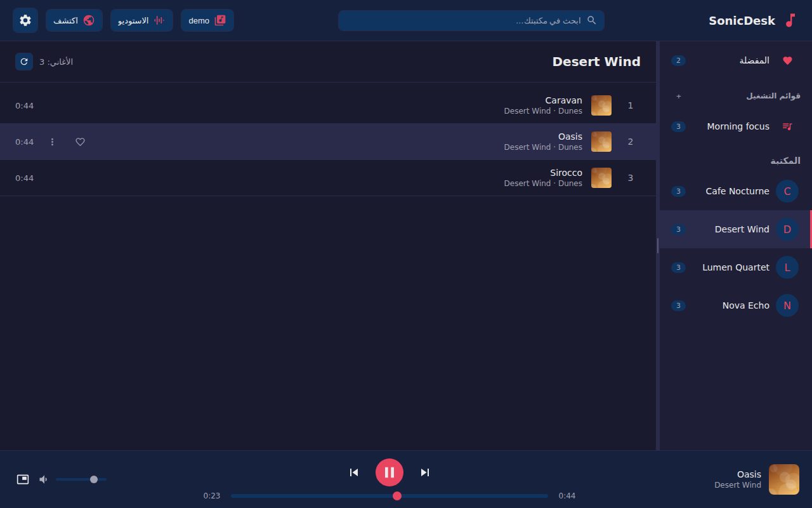Open the Studio button in the top bar
Image resolution: width=812 pixels, height=508 pixels.
click(141, 20)
